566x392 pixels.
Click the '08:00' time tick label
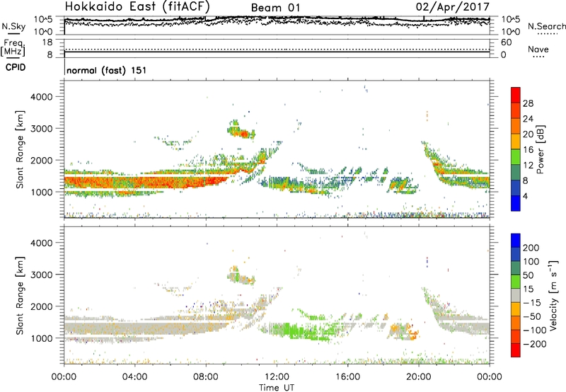click(x=206, y=377)
